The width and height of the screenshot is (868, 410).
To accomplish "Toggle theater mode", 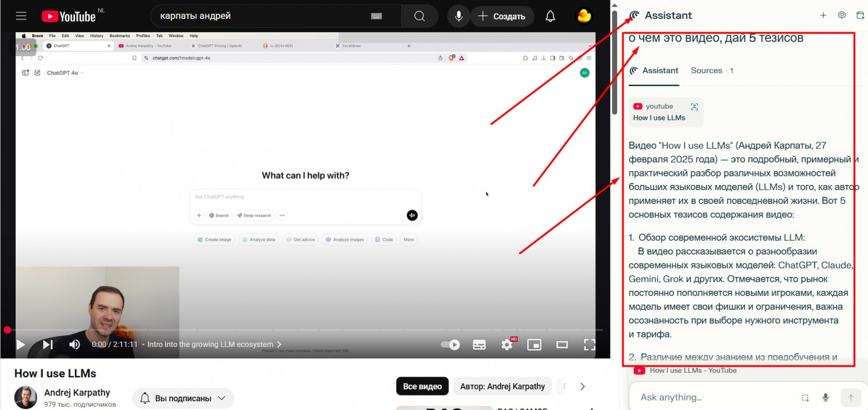I will [x=562, y=344].
